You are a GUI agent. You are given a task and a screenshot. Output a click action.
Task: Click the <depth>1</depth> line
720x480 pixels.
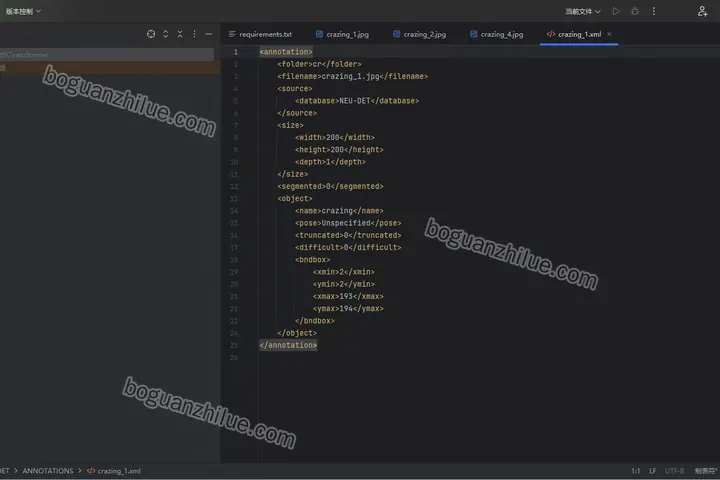point(330,162)
